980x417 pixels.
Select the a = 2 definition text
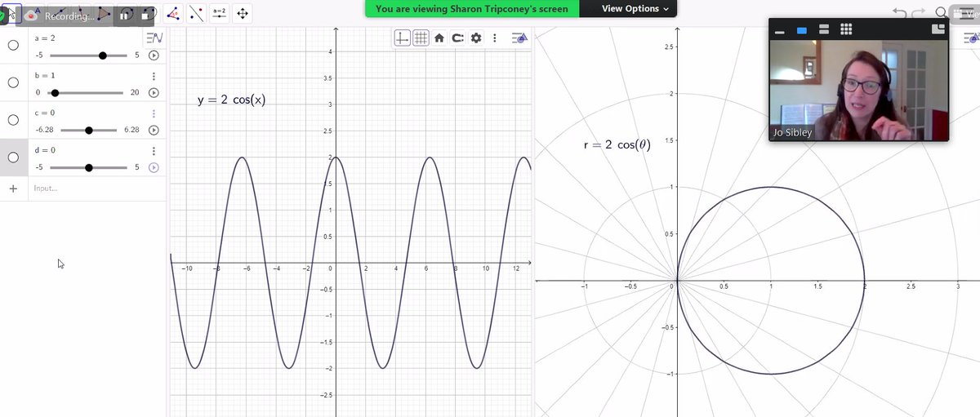pyautogui.click(x=44, y=38)
